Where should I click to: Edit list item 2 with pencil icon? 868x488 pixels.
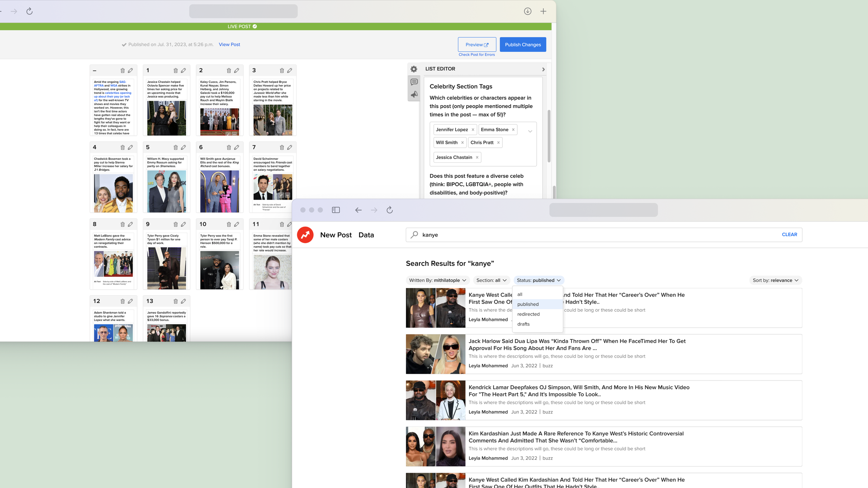[236, 70]
